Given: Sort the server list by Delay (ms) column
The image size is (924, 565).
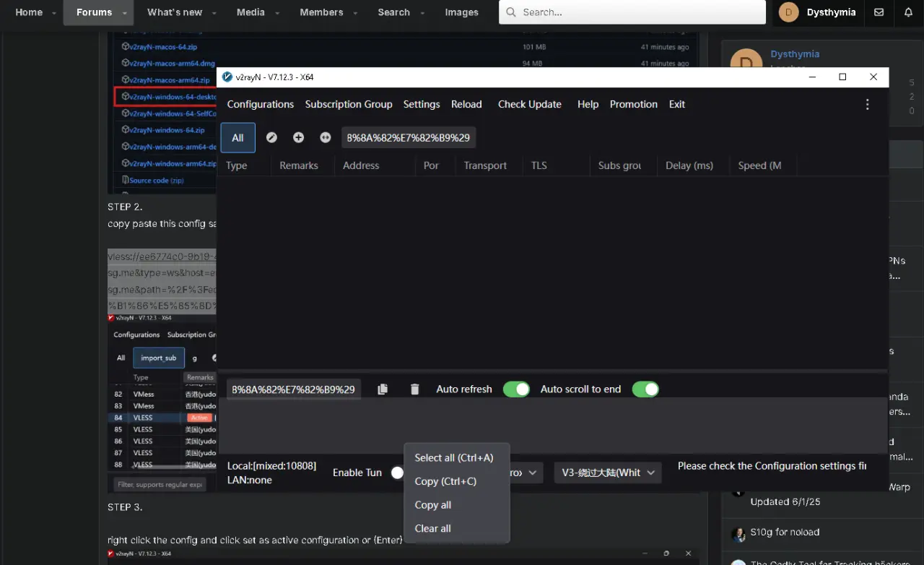Looking at the screenshot, I should coord(689,165).
